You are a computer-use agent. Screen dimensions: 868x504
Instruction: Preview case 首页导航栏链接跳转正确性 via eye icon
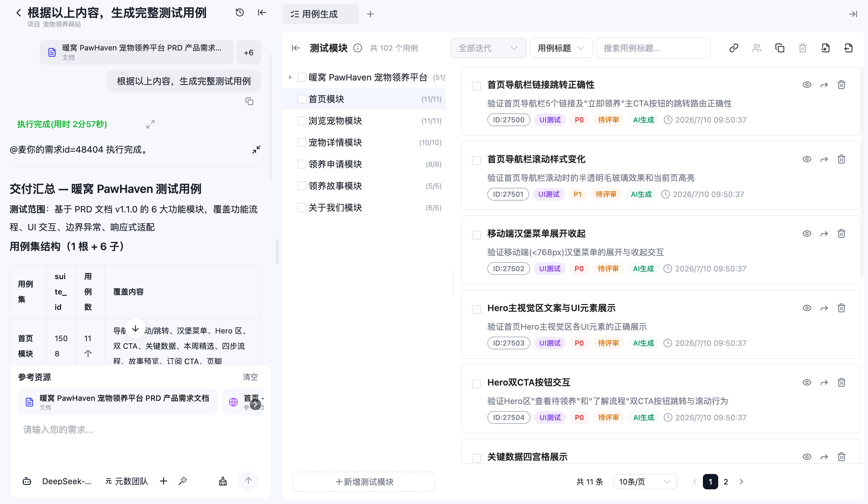(807, 85)
